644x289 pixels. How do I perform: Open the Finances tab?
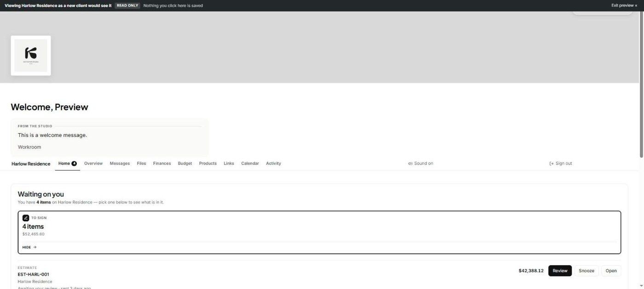[x=162, y=164]
